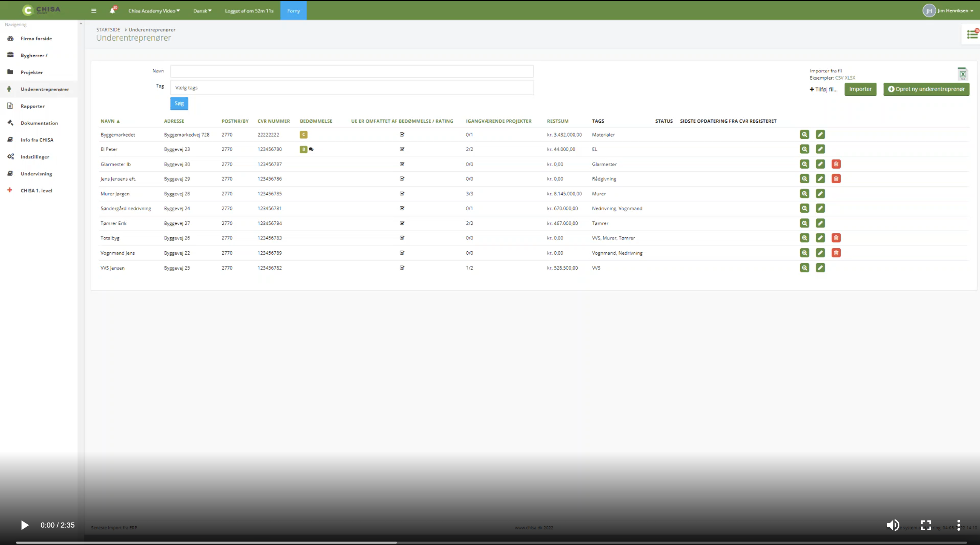The width and height of the screenshot is (980, 545).
Task: Go to Projekter in the sidebar
Action: 31,72
